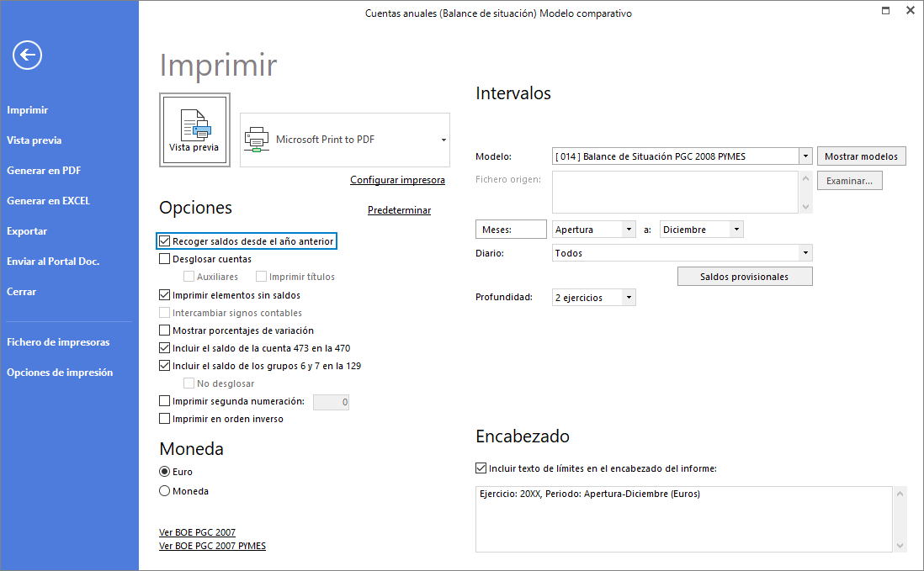
Task: Click the segunda numeración number field
Action: (332, 402)
